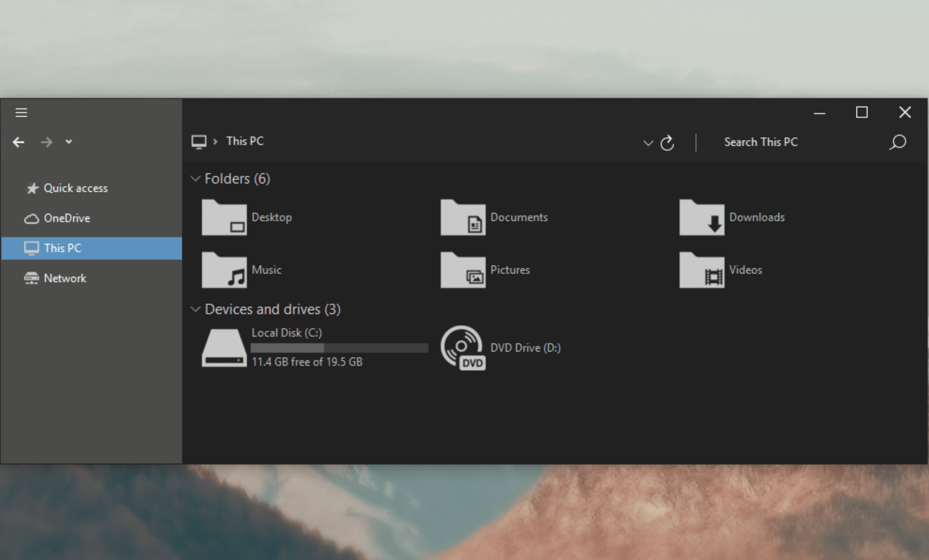Viewport: 929px width, 560px height.
Task: Select the Documents folder icon
Action: (463, 217)
